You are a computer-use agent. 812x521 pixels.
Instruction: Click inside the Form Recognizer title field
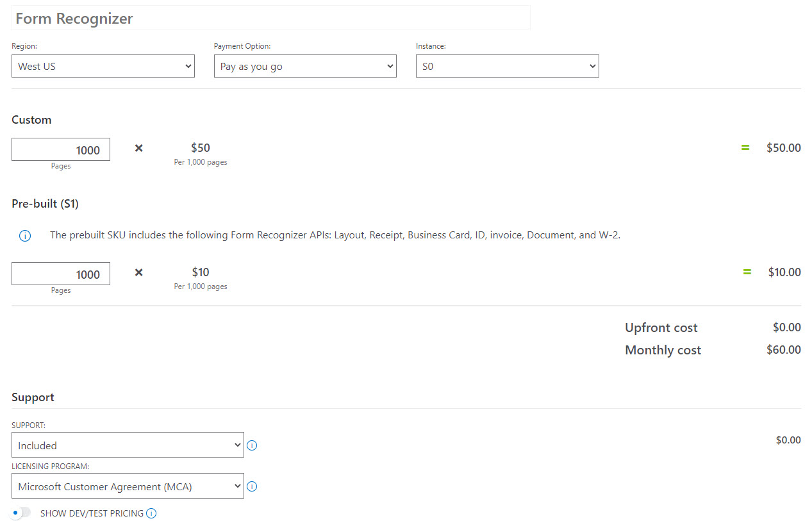coord(270,17)
